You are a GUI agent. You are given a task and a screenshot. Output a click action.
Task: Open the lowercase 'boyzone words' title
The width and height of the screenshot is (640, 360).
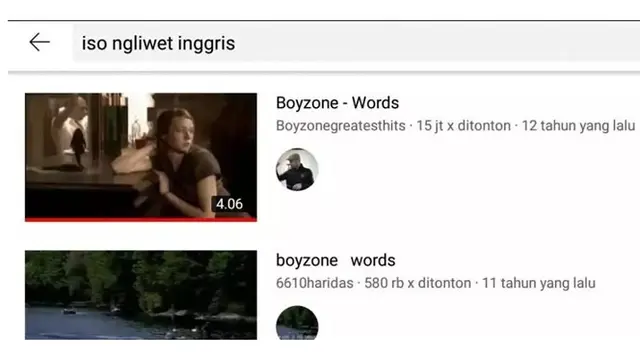[336, 260]
